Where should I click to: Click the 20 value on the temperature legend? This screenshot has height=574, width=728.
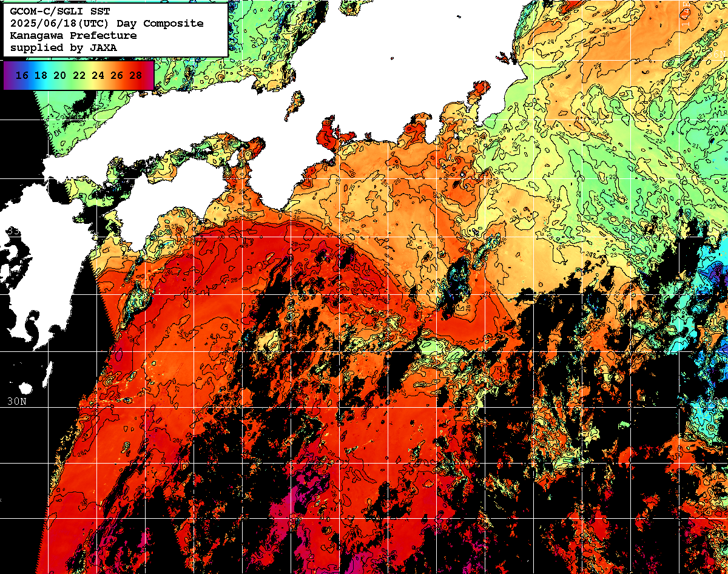(x=59, y=76)
